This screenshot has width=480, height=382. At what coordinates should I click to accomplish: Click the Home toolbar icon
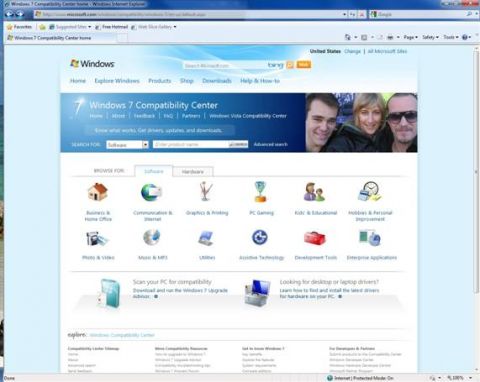click(x=348, y=37)
